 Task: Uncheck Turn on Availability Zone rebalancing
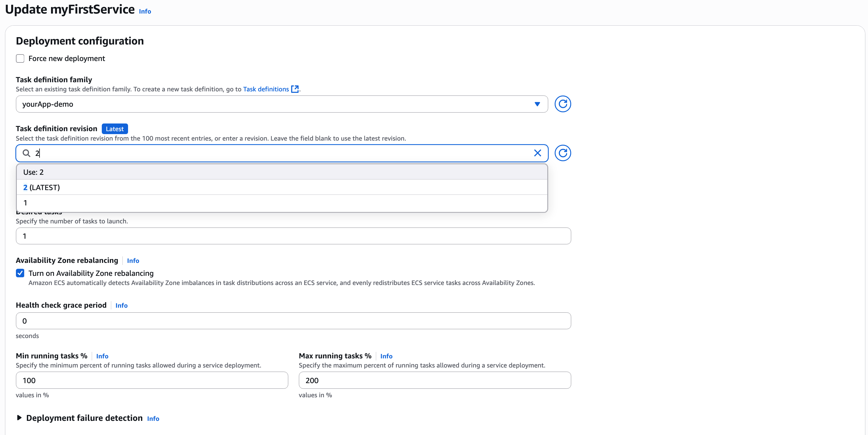pyautogui.click(x=20, y=273)
